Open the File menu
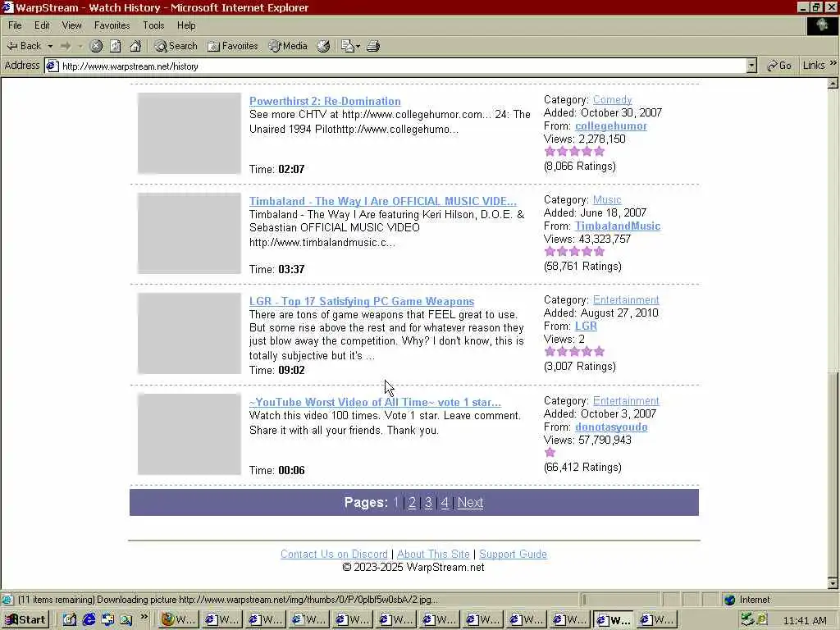 pos(15,25)
